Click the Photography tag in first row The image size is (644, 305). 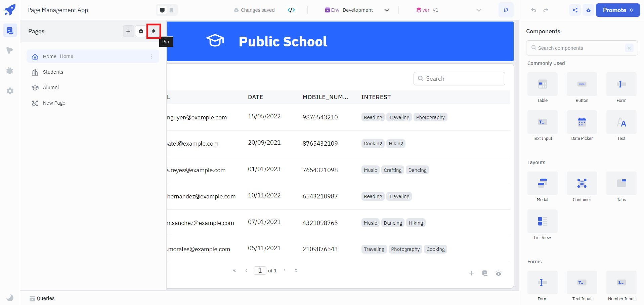click(430, 117)
